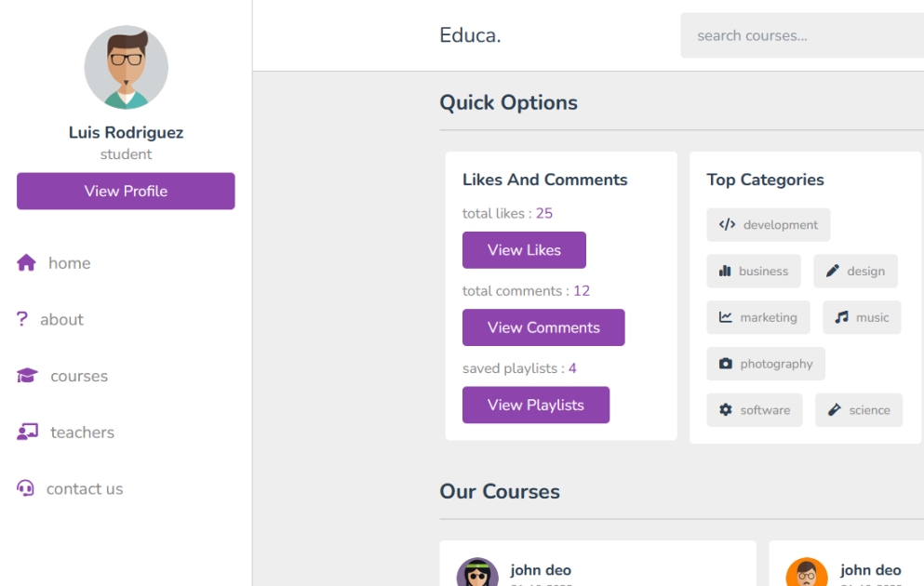Open the marketing category chip
This screenshot has height=586, width=924.
click(757, 317)
